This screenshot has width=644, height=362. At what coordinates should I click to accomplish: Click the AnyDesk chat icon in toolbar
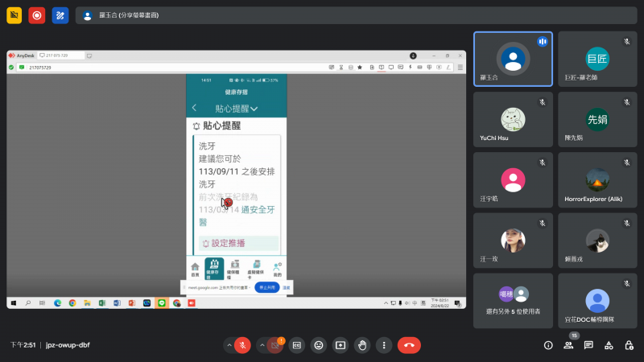400,68
